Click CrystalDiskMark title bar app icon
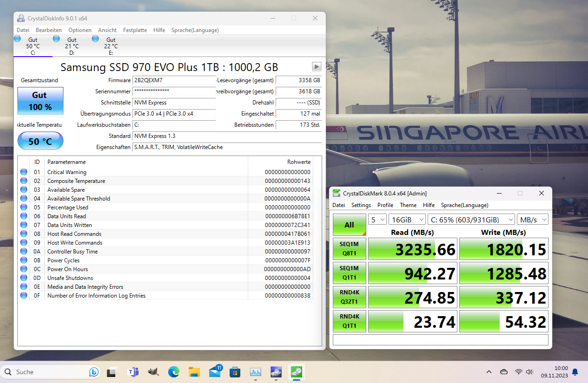588x383 pixels. (337, 193)
